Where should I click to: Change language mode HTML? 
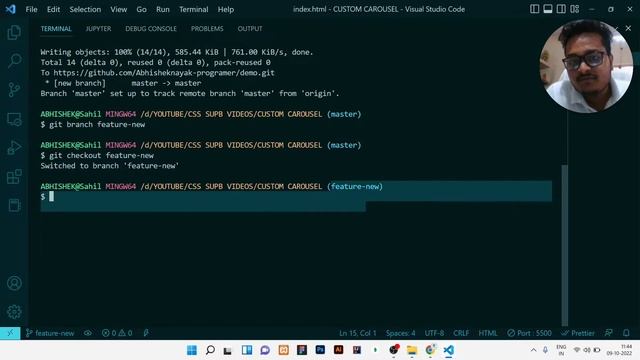click(488, 333)
